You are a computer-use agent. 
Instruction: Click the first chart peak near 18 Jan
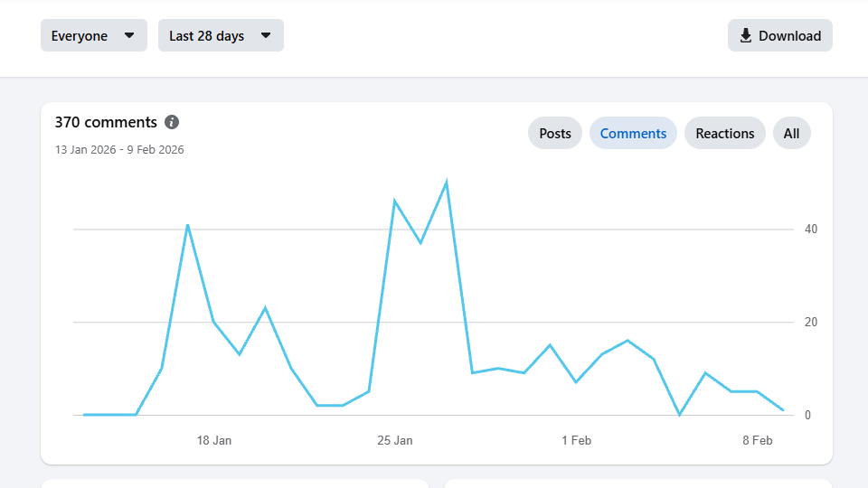(x=187, y=225)
